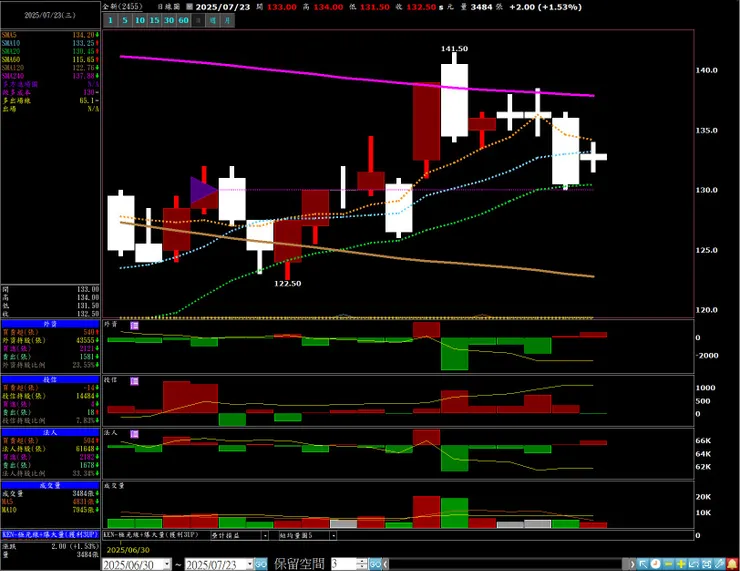Open the 短均量圖5 dropdown

click(x=333, y=536)
